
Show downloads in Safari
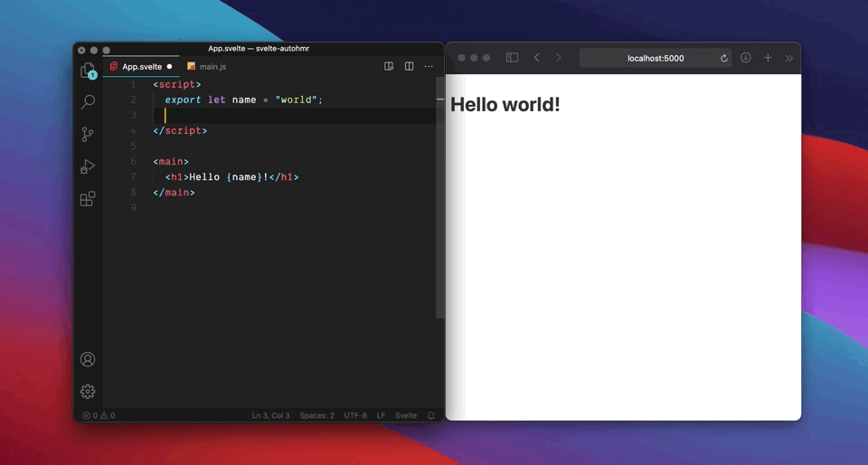(x=746, y=58)
